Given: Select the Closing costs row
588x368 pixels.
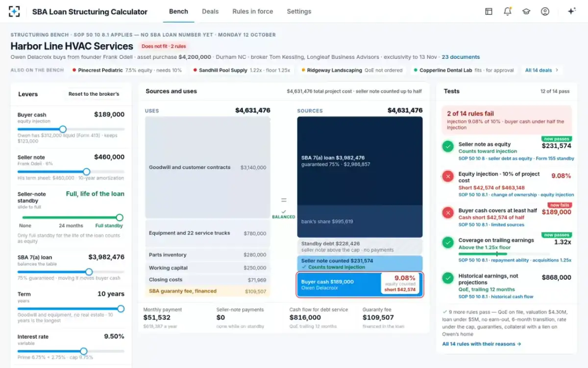Looking at the screenshot, I should click(207, 280).
